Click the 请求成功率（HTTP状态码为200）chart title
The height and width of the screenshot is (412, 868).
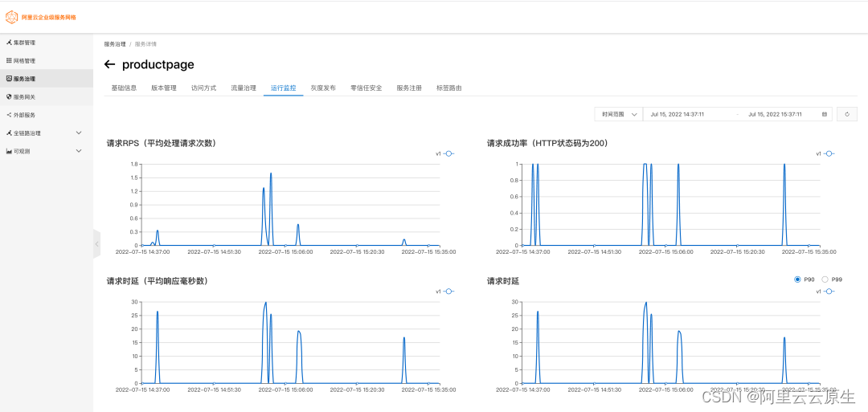[548, 143]
